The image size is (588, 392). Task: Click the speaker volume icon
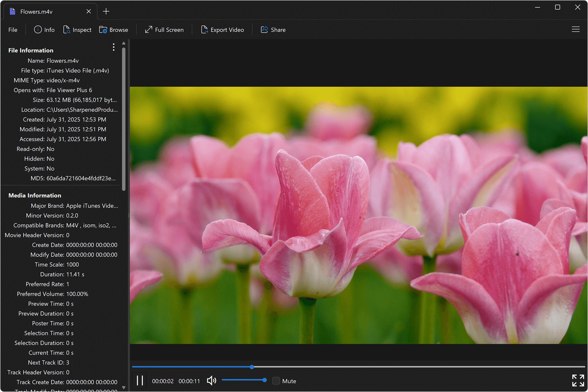[x=211, y=380]
